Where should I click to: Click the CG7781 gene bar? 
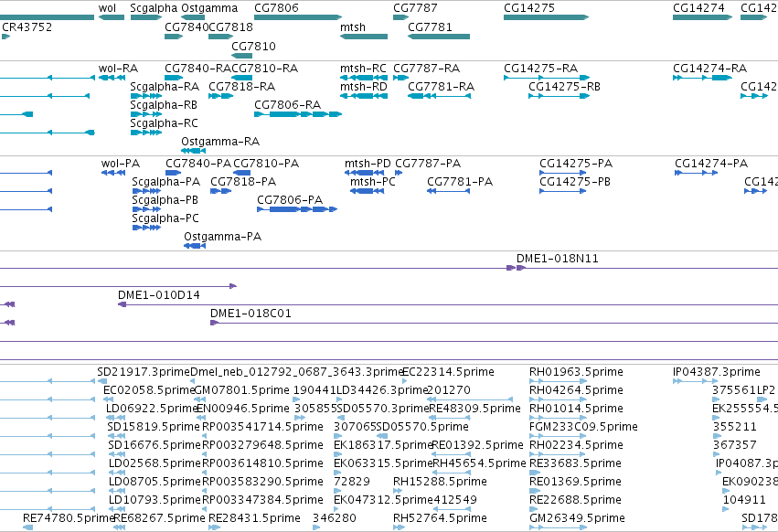point(439,37)
